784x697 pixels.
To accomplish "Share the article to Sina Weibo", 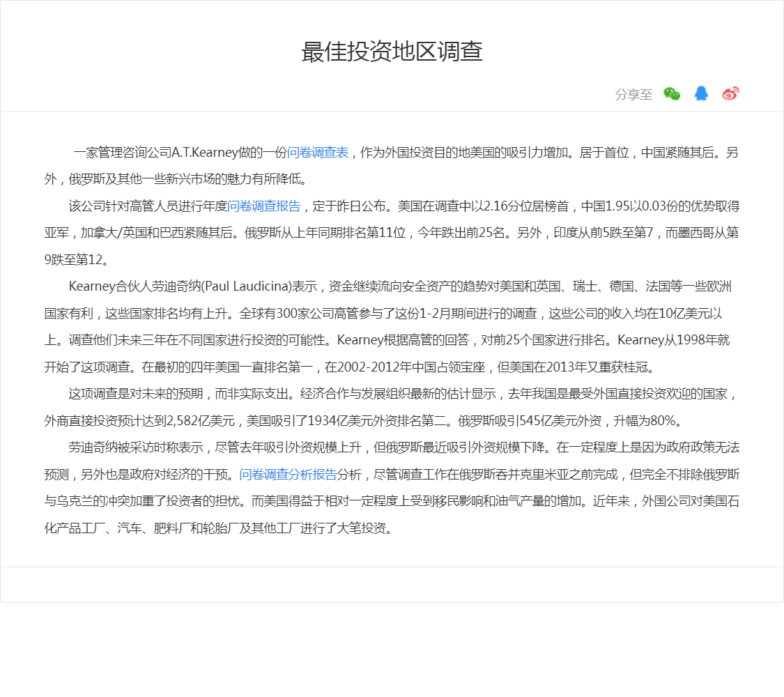I will pyautogui.click(x=730, y=93).
